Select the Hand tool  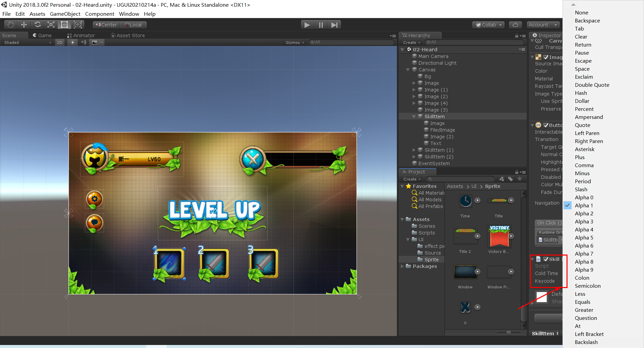(10, 24)
